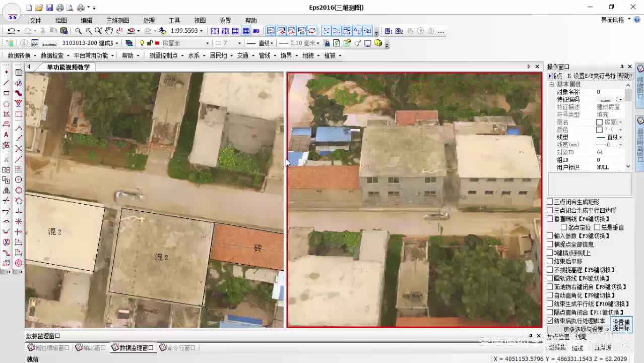Check the 总是垂直 option
The width and height of the screenshot is (644, 363).
597,227
